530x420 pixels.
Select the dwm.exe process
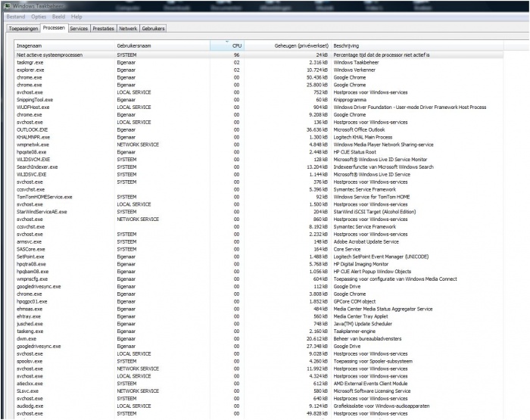[x=259, y=338]
